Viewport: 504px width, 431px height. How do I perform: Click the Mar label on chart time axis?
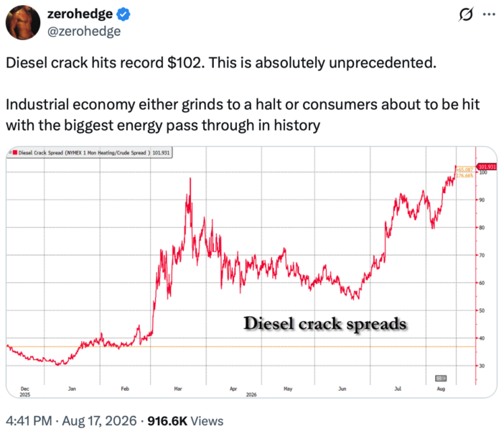(x=178, y=389)
